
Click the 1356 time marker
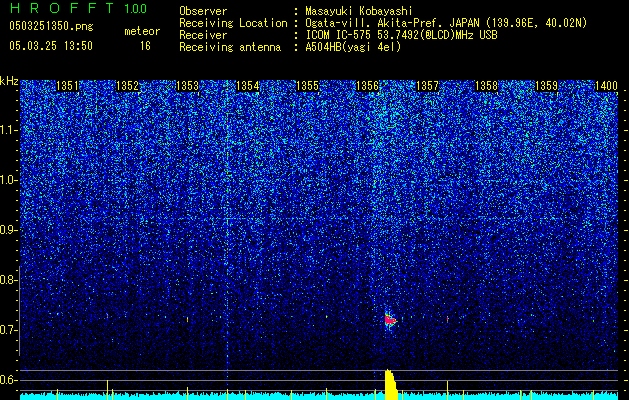(367, 86)
